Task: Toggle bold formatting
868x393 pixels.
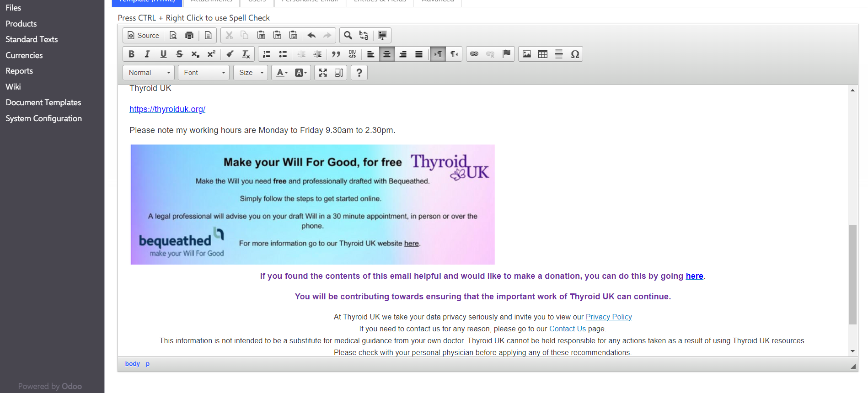Action: click(131, 54)
